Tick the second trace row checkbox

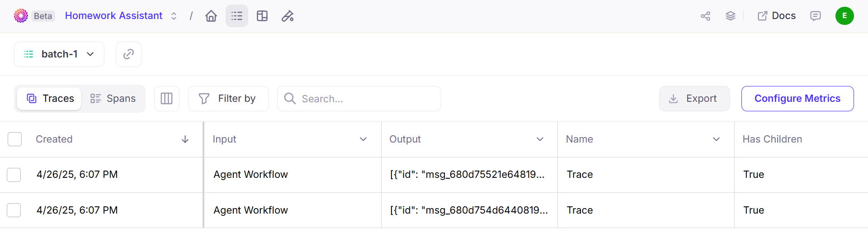pos(14,210)
